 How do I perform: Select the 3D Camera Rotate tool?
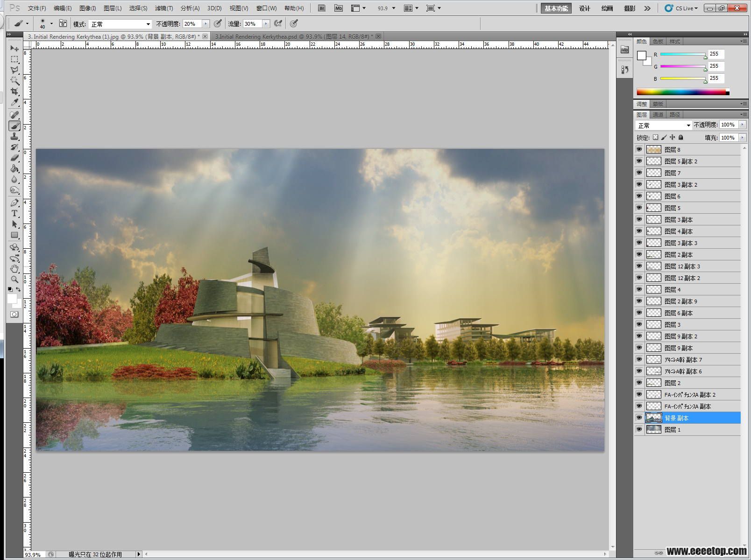click(14, 258)
